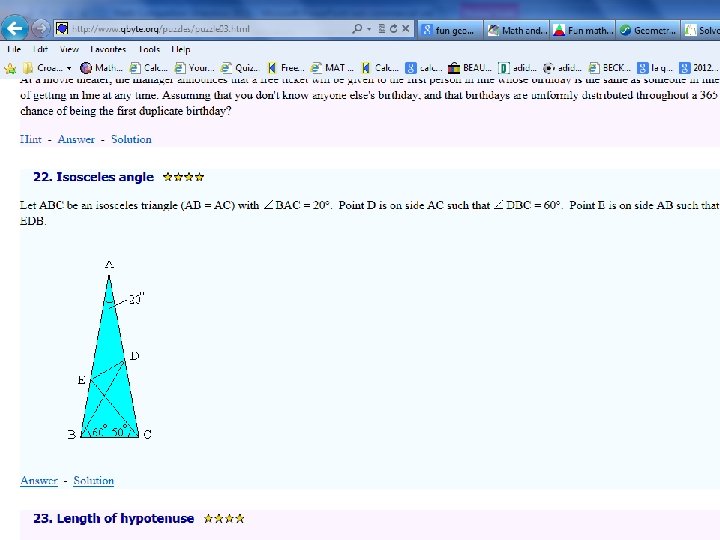The height and width of the screenshot is (540, 720).
Task: Open the Tools menu
Action: [x=149, y=49]
